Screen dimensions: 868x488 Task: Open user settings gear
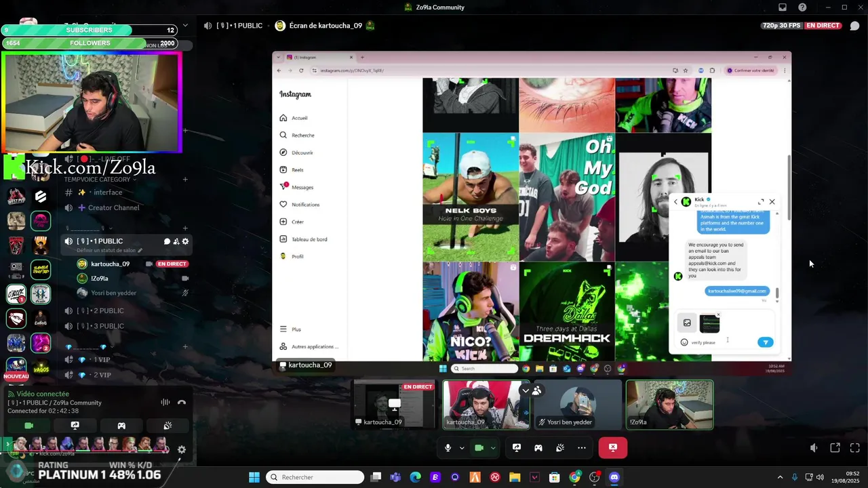click(182, 449)
